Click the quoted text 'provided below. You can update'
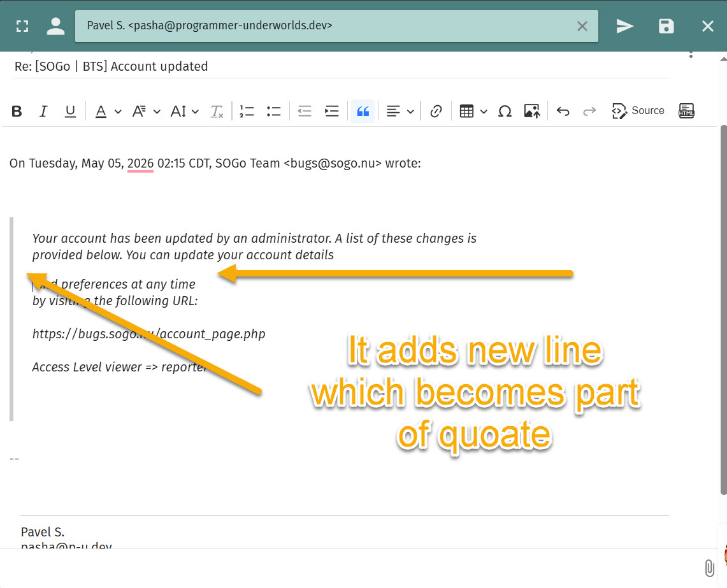The width and height of the screenshot is (727, 588). [123, 255]
